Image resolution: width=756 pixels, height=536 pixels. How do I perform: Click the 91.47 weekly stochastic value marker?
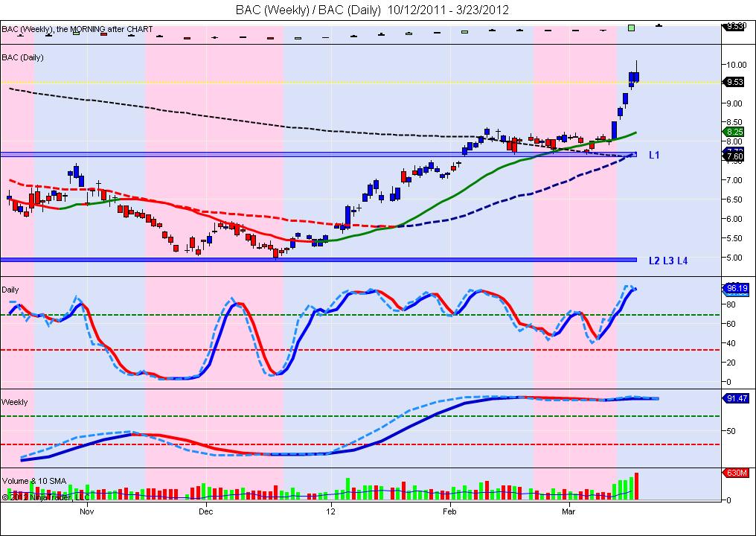point(736,398)
